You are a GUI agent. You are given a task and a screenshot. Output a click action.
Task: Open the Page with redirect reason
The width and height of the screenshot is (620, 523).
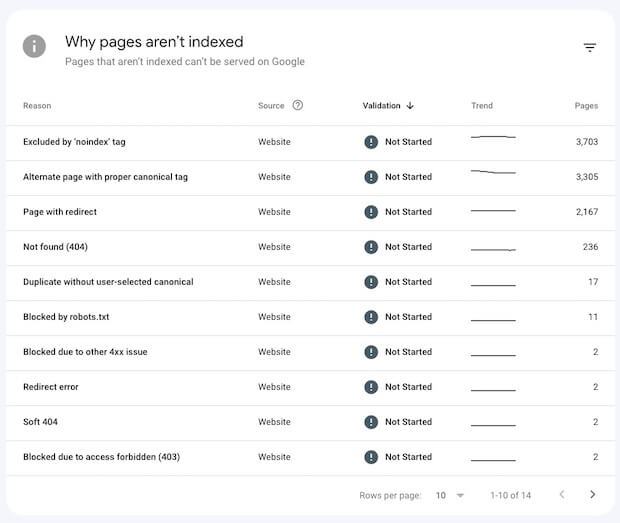point(60,212)
